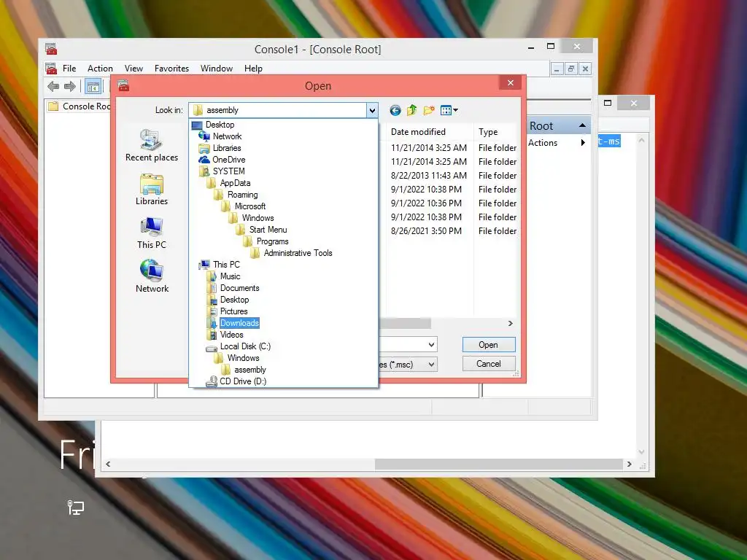Click the MMC icon in Console1 title bar
Screen dimensions: 747x560
[51, 49]
